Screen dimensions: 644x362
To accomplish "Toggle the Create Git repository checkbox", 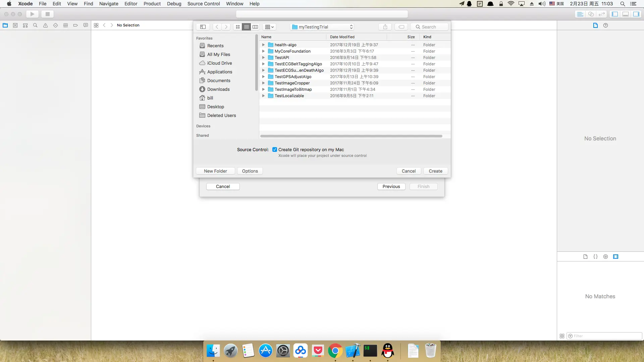I will coord(275,149).
